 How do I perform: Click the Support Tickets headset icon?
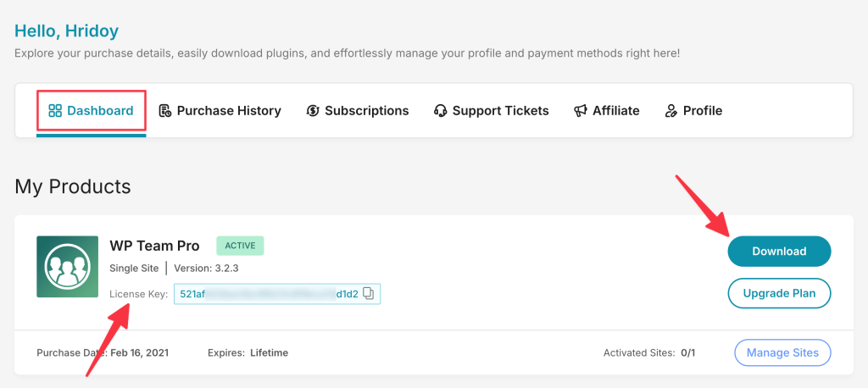pos(440,111)
